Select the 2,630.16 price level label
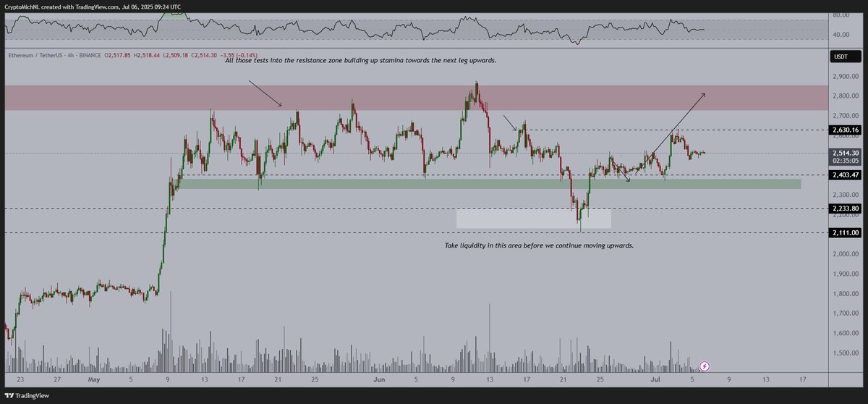The width and height of the screenshot is (868, 404). click(846, 130)
